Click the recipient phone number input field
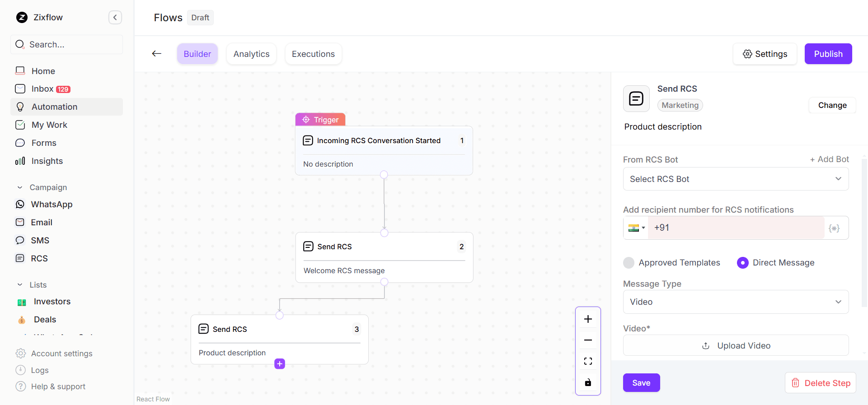Image resolution: width=868 pixels, height=405 pixels. pyautogui.click(x=737, y=228)
